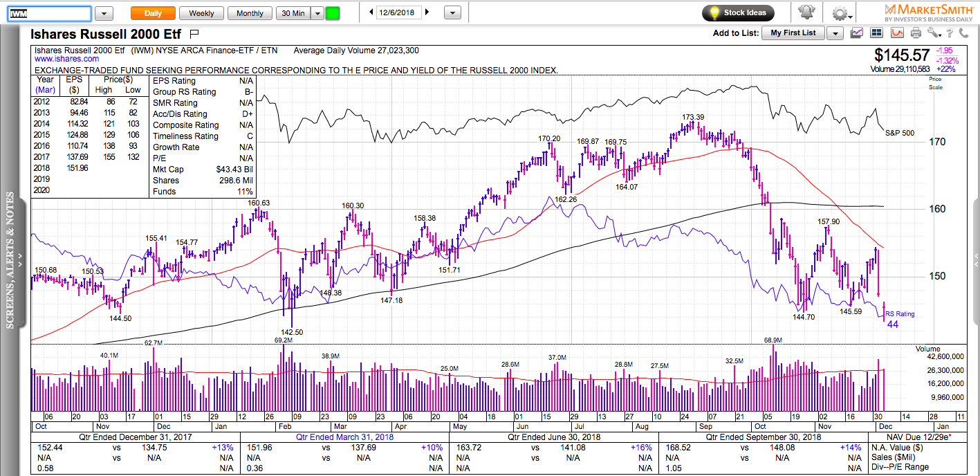Click the S&P 500 line label
This screenshot has height=476, width=980.
[x=900, y=131]
